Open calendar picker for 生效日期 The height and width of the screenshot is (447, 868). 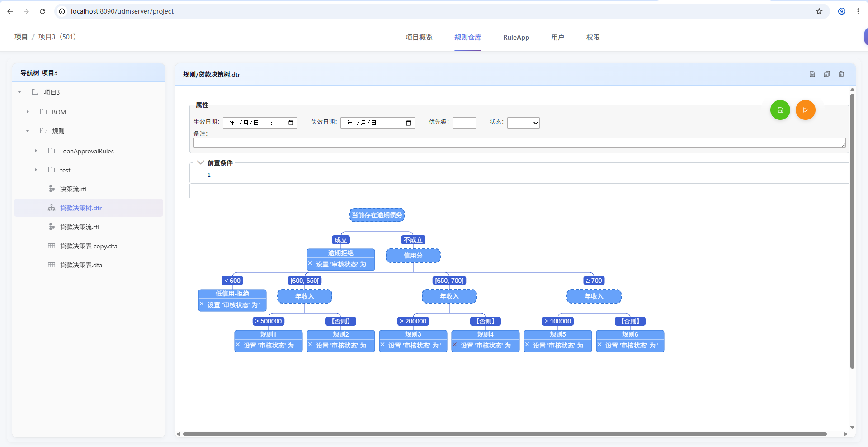291,123
